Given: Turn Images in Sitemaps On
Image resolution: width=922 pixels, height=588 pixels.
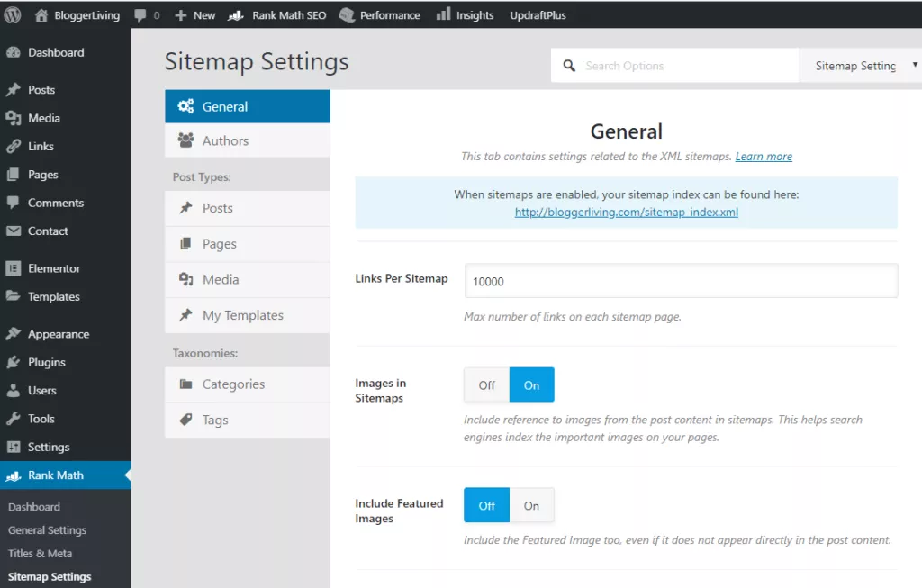Looking at the screenshot, I should tap(531, 385).
